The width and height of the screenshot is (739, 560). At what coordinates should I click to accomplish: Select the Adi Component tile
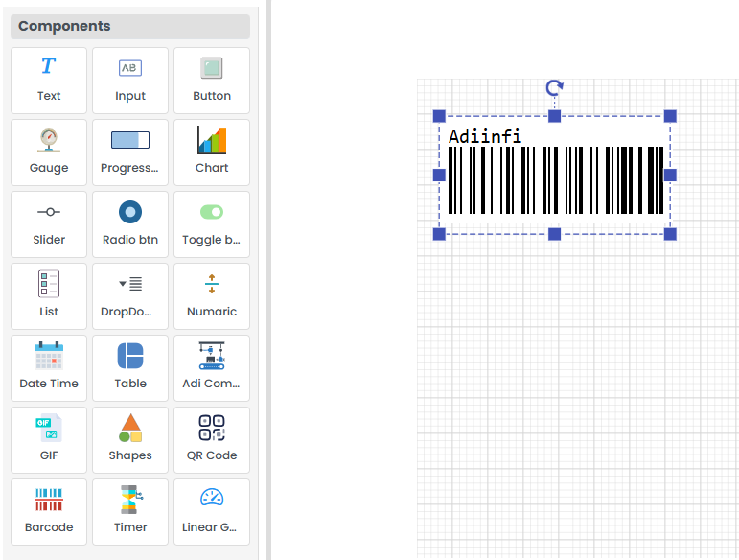point(212,368)
